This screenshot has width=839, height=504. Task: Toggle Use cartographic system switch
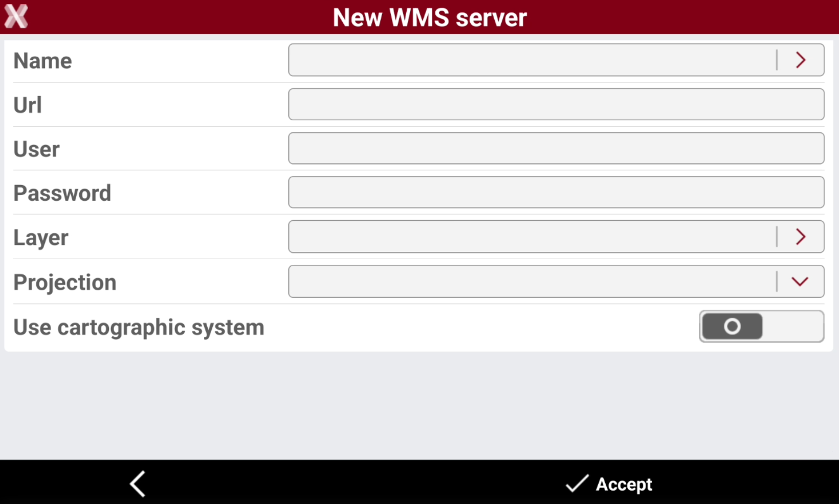coord(761,326)
